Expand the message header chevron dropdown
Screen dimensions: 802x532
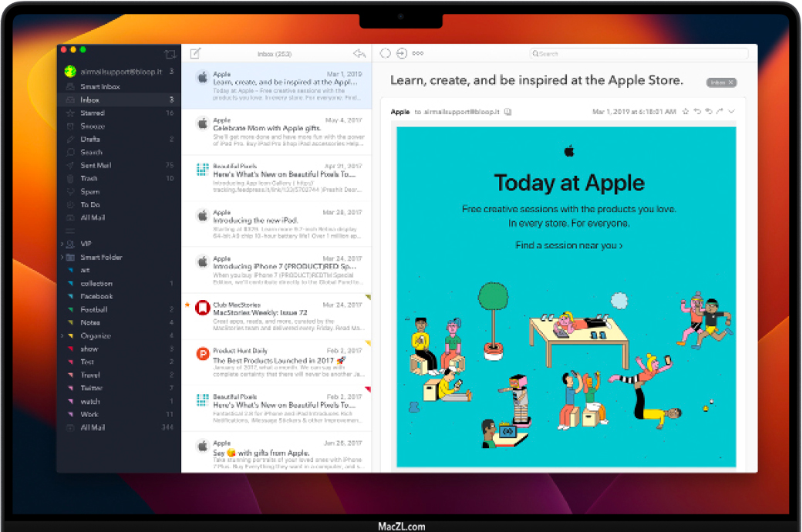point(732,112)
